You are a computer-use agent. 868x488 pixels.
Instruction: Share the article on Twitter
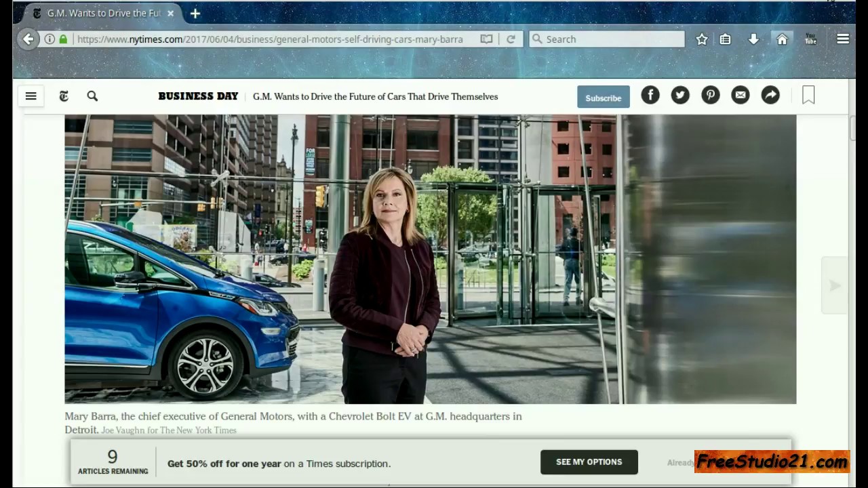coord(680,96)
